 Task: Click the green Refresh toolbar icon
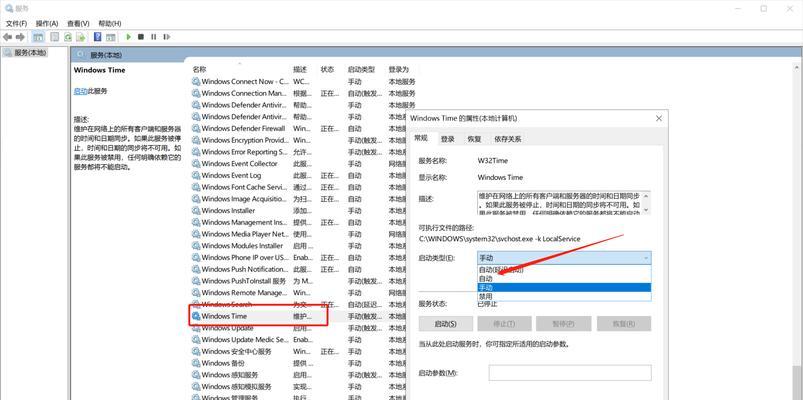67,37
